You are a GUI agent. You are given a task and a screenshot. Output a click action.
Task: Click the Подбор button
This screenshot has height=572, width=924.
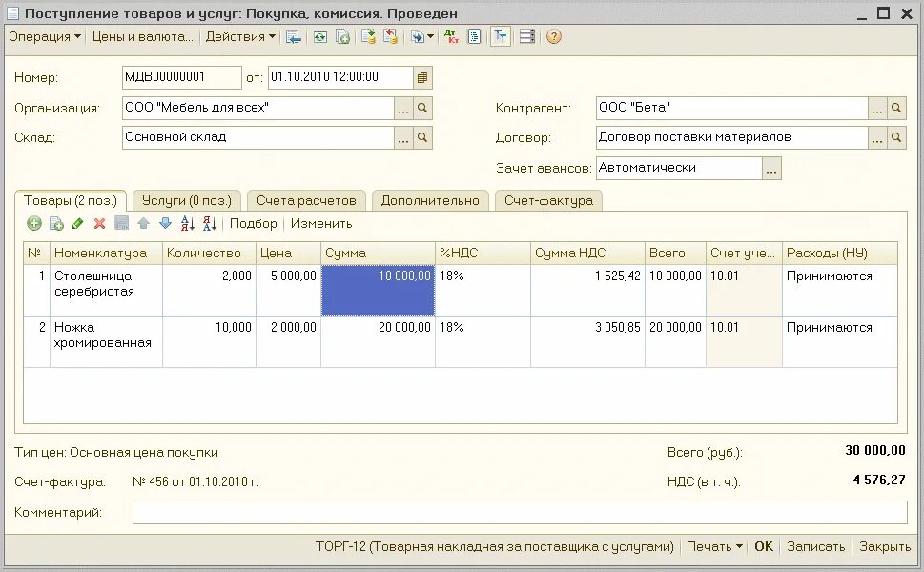coord(254,223)
